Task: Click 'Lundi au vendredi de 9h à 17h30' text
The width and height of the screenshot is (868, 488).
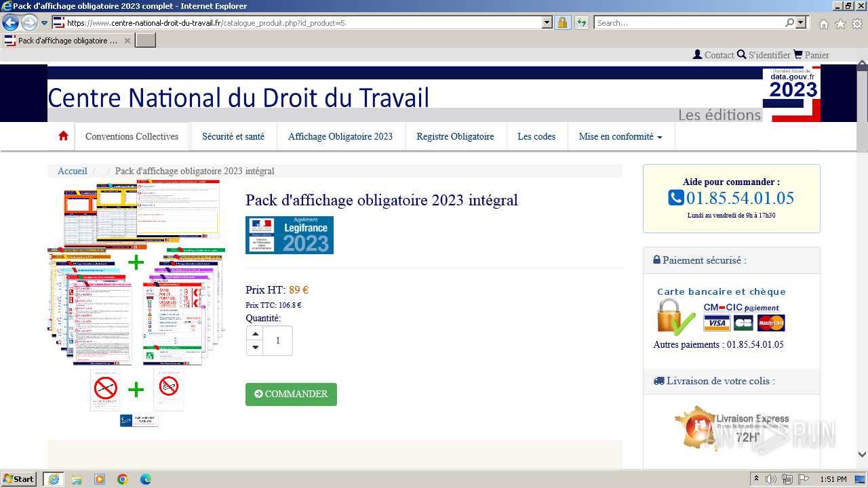Action: (x=731, y=216)
